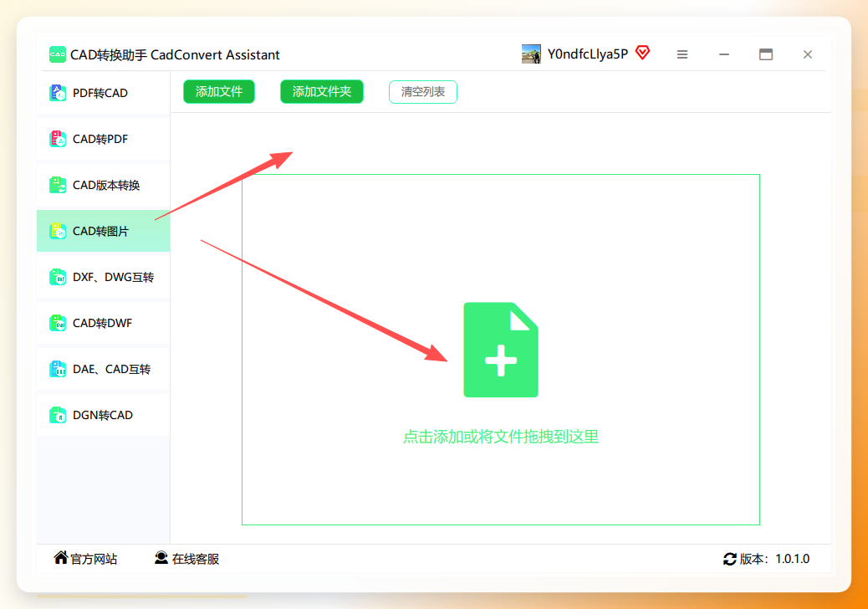Click the 清空列表 button
The image size is (868, 609).
point(423,92)
